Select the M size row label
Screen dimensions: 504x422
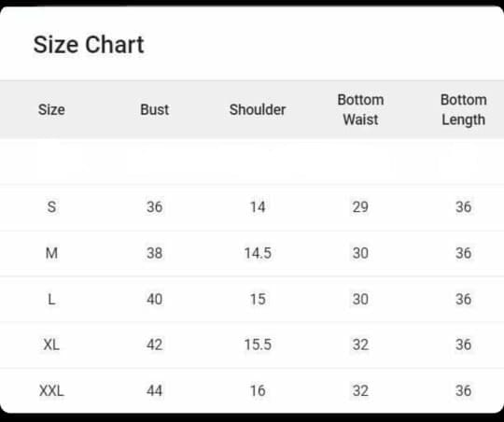pos(51,253)
